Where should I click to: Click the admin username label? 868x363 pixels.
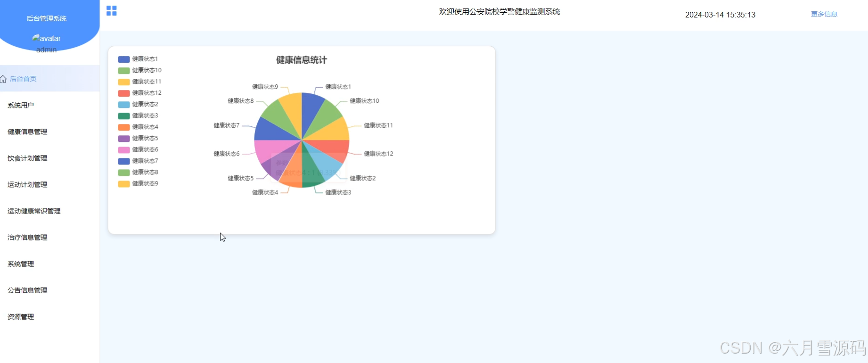46,49
